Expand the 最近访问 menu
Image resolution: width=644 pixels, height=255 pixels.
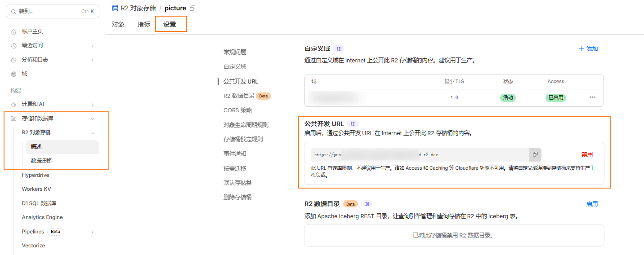point(92,46)
